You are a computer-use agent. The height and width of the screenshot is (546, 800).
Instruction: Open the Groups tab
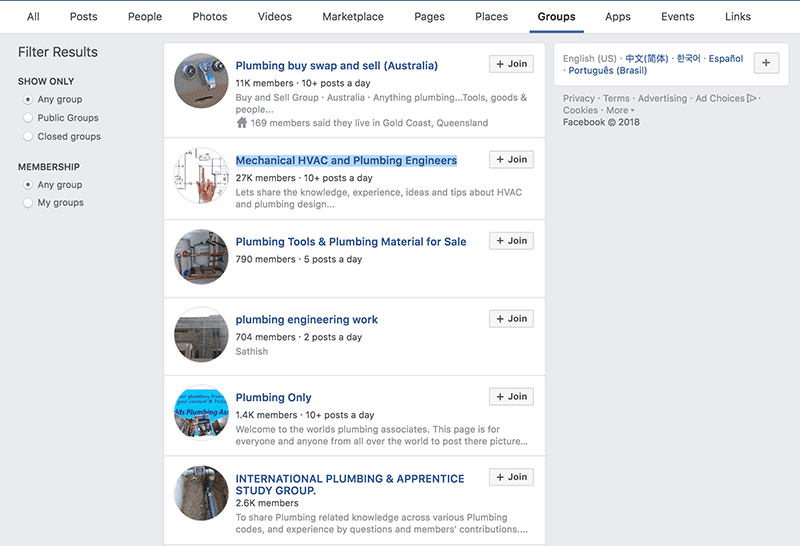556,16
